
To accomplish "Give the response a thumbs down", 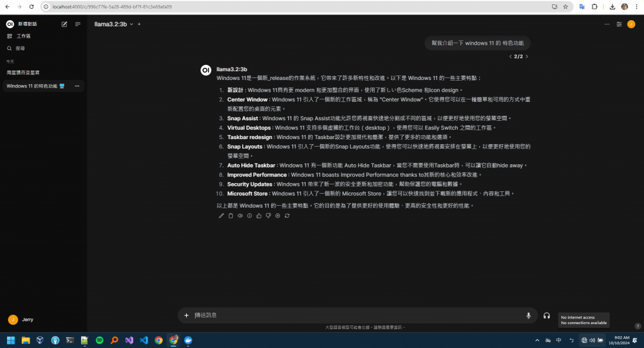I will [268, 216].
